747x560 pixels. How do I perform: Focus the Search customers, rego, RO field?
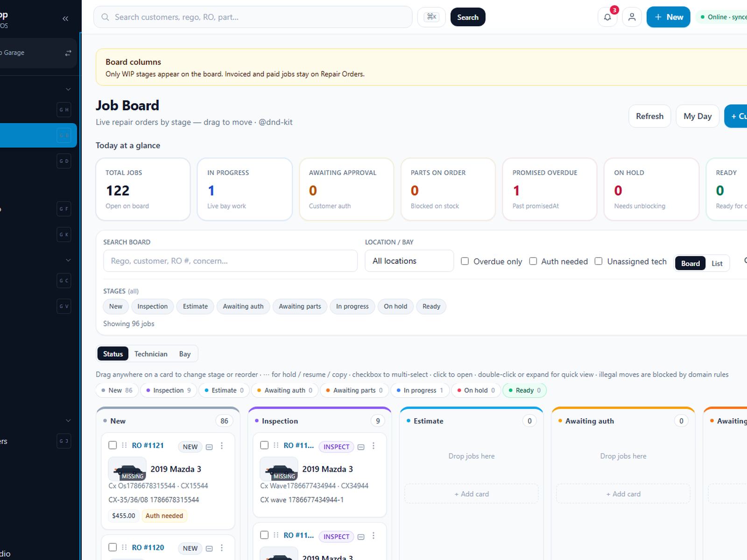tap(253, 17)
